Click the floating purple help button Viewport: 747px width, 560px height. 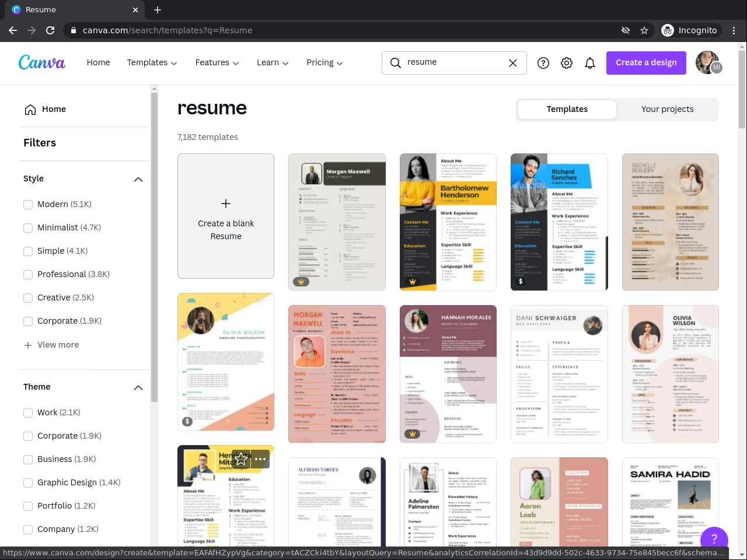pyautogui.click(x=714, y=538)
